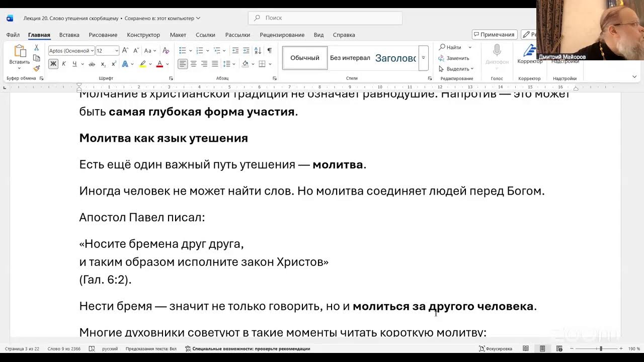Click accessibility check recommendations in status bar
This screenshot has height=362, width=644.
[248, 348]
